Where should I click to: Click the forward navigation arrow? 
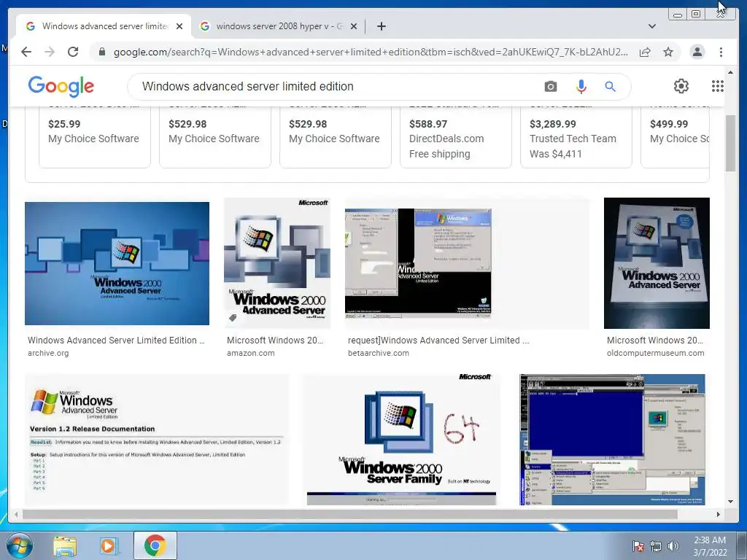tap(50, 52)
